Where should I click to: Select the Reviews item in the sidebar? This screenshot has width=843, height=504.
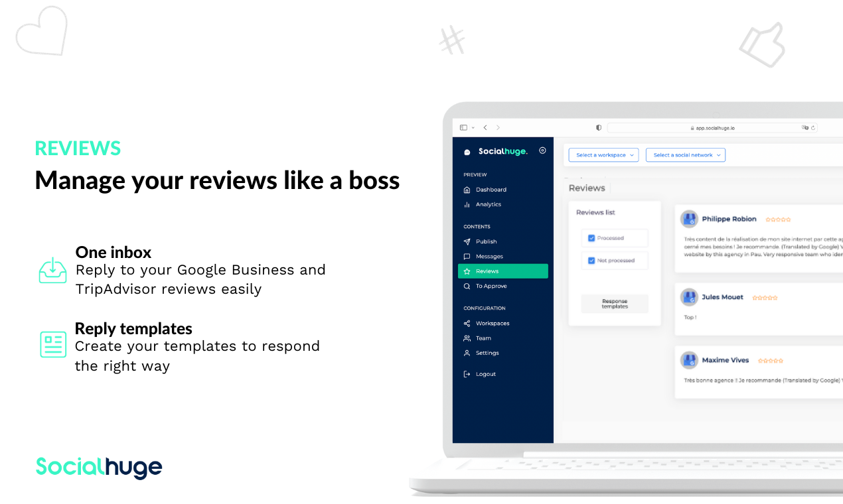point(503,271)
